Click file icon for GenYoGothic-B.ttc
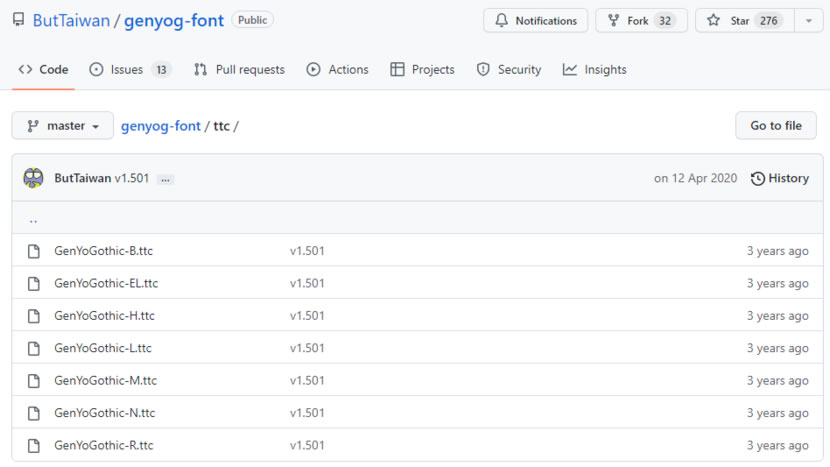 coord(34,251)
